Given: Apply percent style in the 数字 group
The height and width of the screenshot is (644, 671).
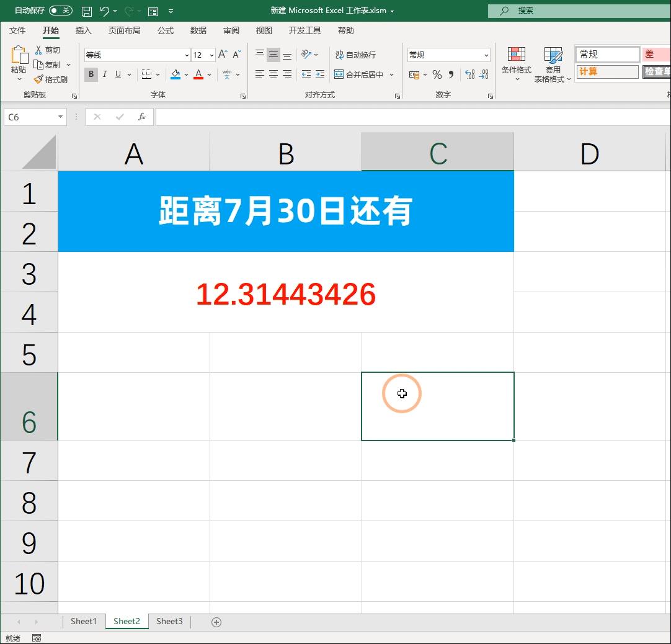Looking at the screenshot, I should 437,74.
